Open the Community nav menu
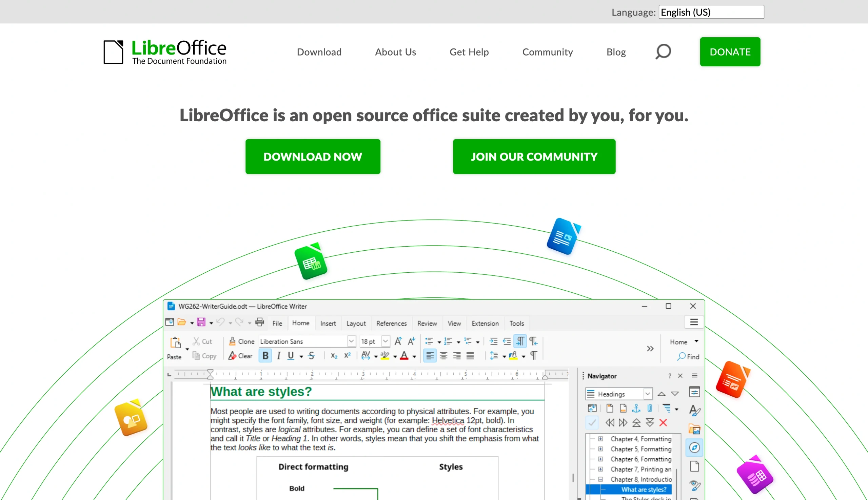The height and width of the screenshot is (500, 868). [547, 52]
